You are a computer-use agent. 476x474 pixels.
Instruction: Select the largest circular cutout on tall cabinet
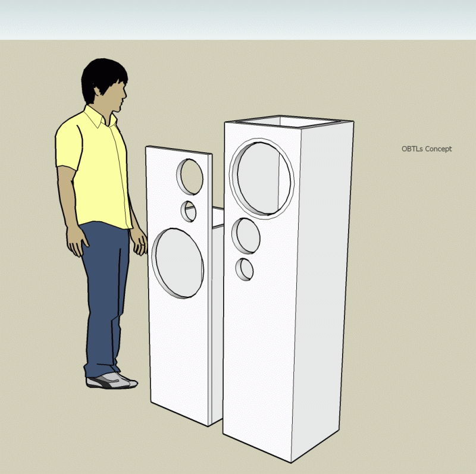tap(262, 179)
